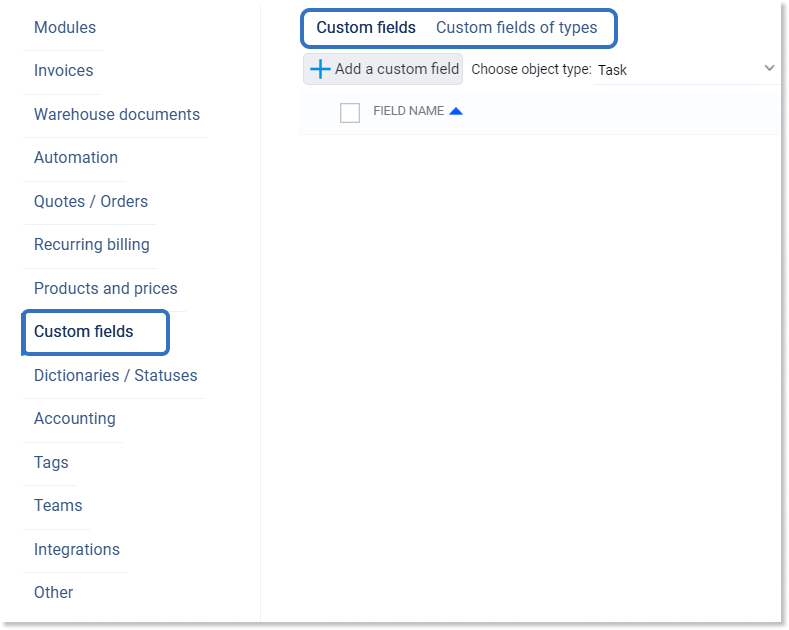The image size is (789, 630).
Task: Click the plus icon to add a custom field
Action: (x=320, y=69)
